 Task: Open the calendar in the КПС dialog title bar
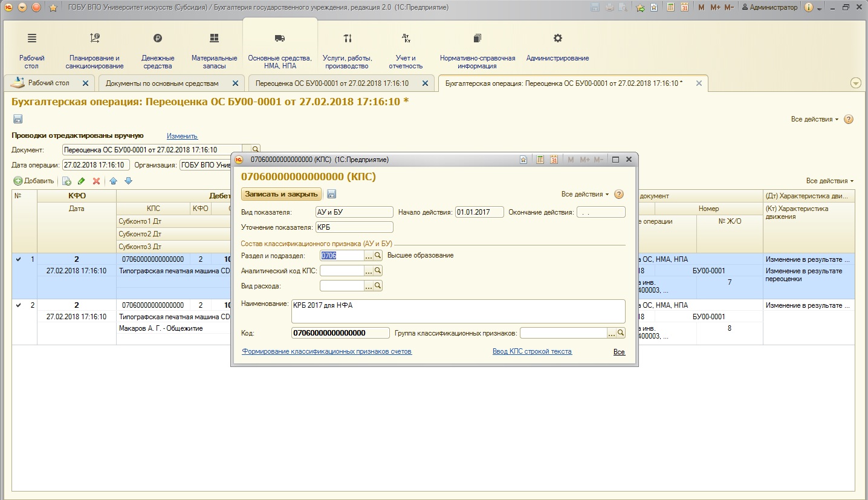coord(554,160)
